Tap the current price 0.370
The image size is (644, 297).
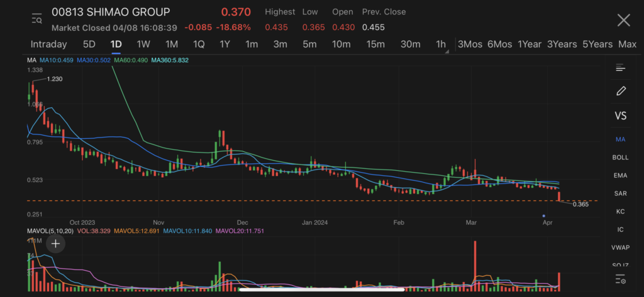tap(236, 13)
